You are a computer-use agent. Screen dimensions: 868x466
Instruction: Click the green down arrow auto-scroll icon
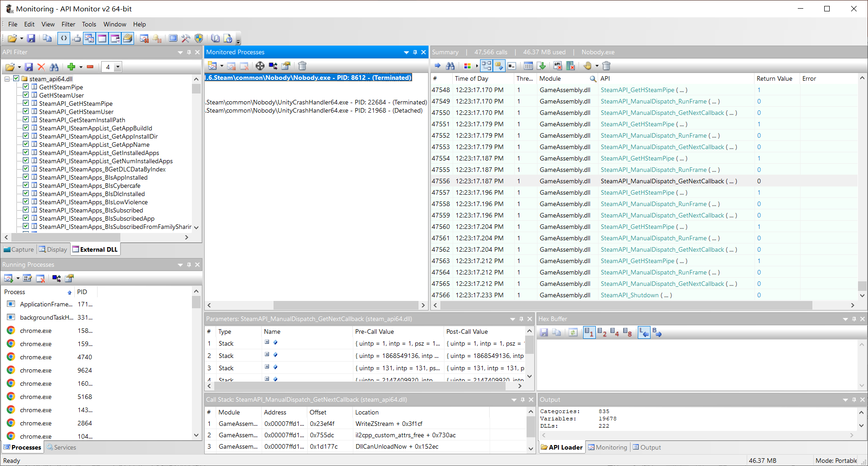click(541, 66)
